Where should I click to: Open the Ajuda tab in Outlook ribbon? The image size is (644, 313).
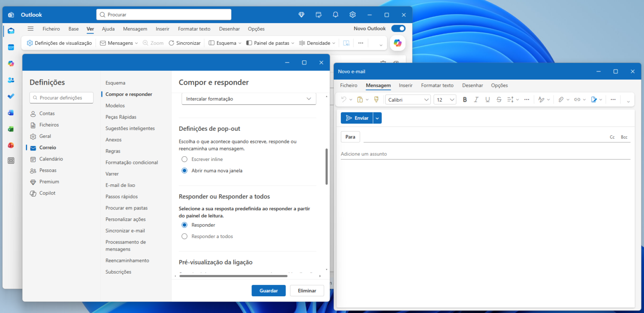[x=108, y=29]
